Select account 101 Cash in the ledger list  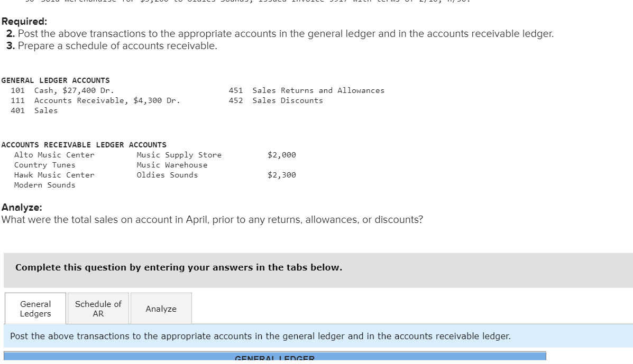point(53,90)
